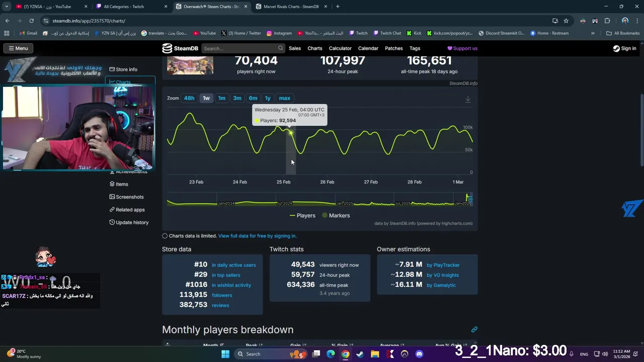644x362 pixels.
Task: Click the search magnifier icon in SteamDB
Action: click(x=280, y=48)
